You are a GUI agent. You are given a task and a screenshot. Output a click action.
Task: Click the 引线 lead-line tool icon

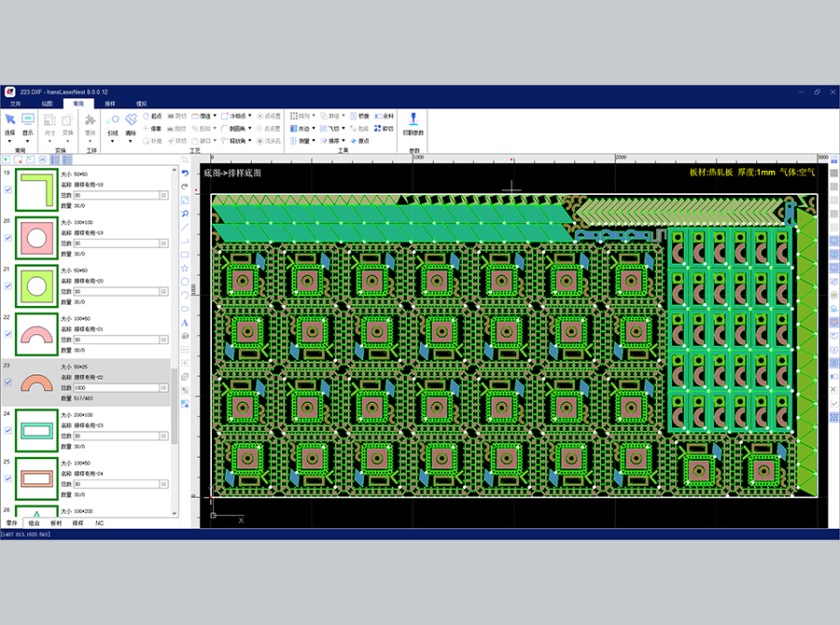(x=113, y=121)
